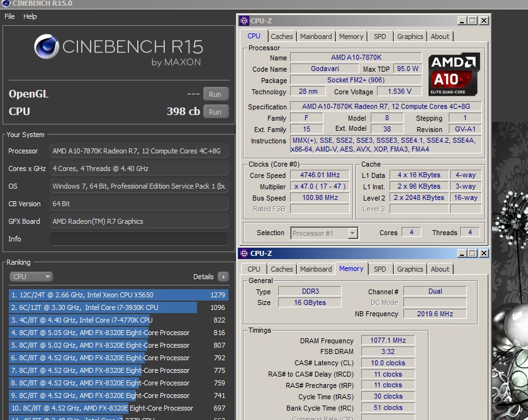
Task: Click the Code Name value Godavari
Action: 325,69
